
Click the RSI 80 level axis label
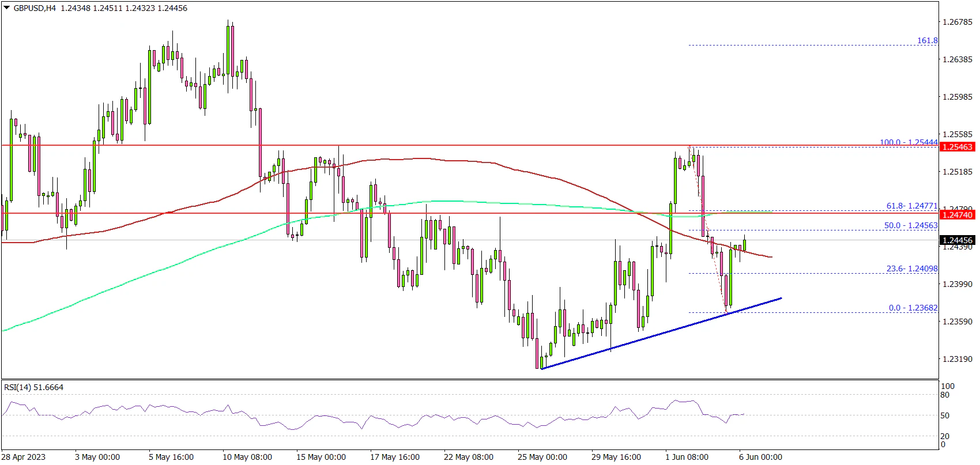945,395
